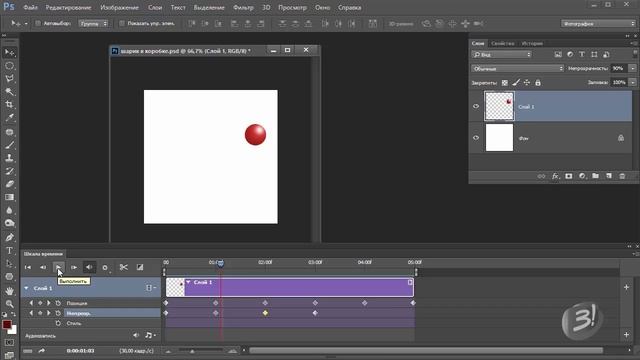Open the Непрозрачность opacity slider arrow
640x360 pixels.
[633, 69]
